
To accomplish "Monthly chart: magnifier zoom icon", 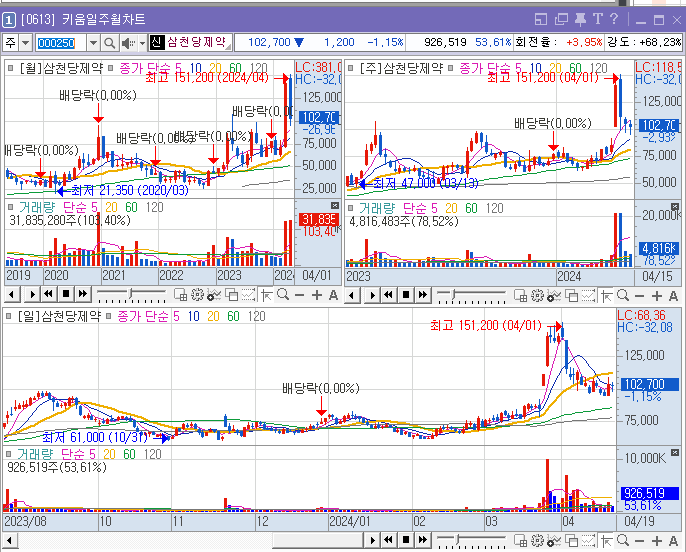I will coord(283,295).
